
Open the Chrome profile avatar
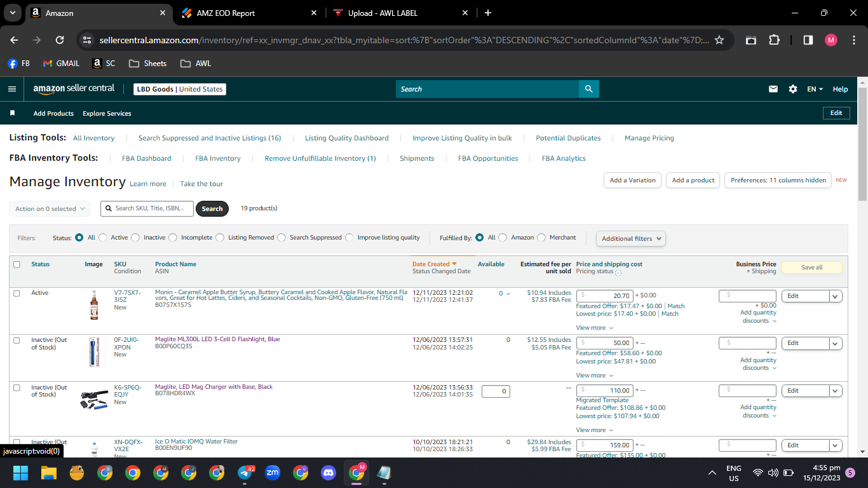click(x=831, y=39)
